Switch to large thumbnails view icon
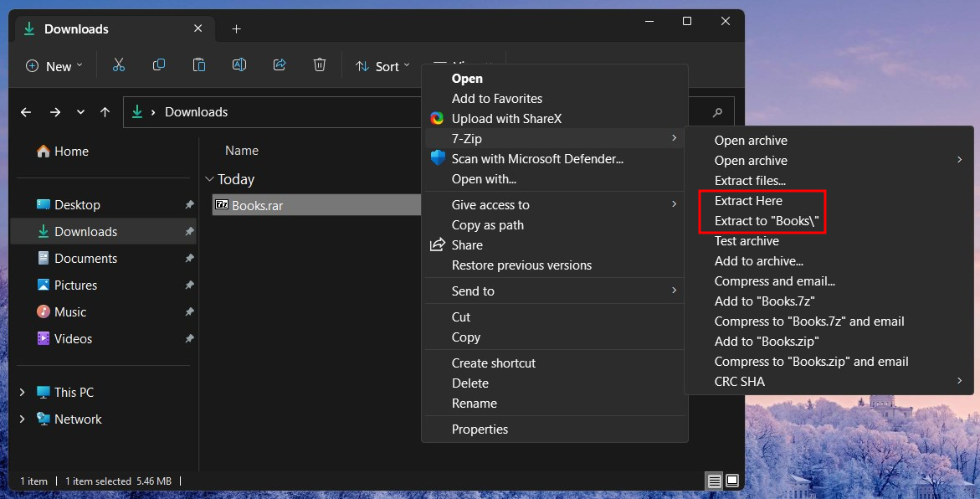 (x=732, y=481)
